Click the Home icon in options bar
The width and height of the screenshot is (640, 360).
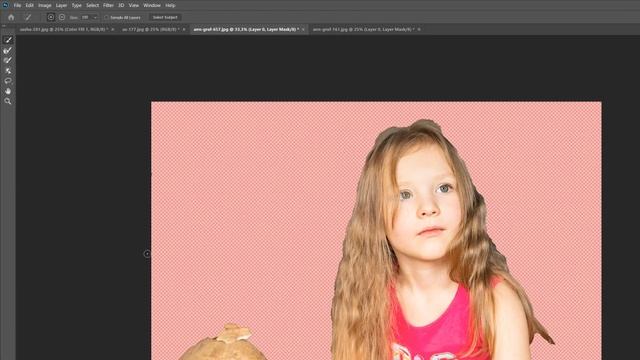(11, 18)
